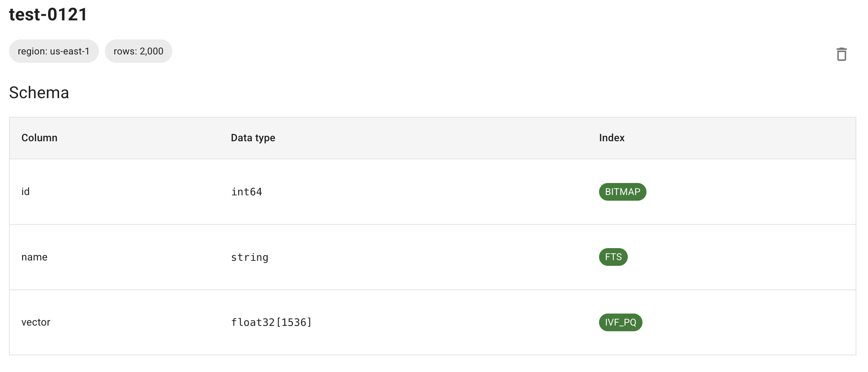Image resolution: width=868 pixels, height=372 pixels.
Task: Click the string data type cell
Action: click(x=249, y=257)
